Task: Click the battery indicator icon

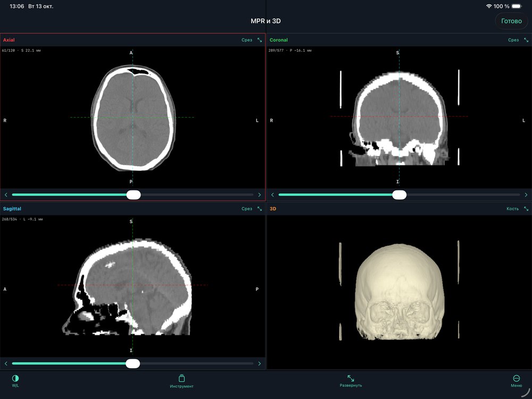Action: click(517, 6)
